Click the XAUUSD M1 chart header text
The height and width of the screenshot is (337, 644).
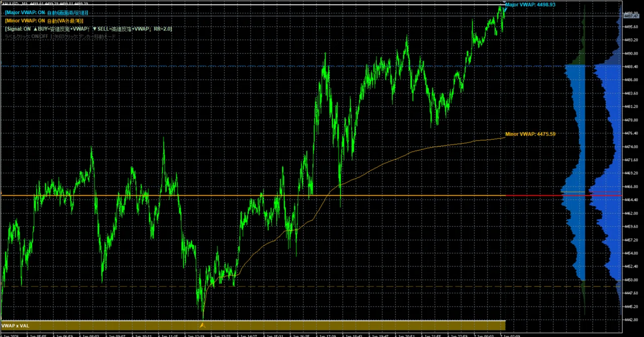click(x=45, y=3)
